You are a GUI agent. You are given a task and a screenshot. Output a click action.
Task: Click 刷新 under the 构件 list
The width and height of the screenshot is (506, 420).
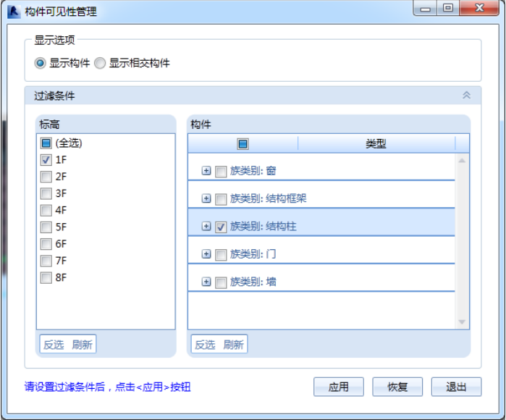234,345
